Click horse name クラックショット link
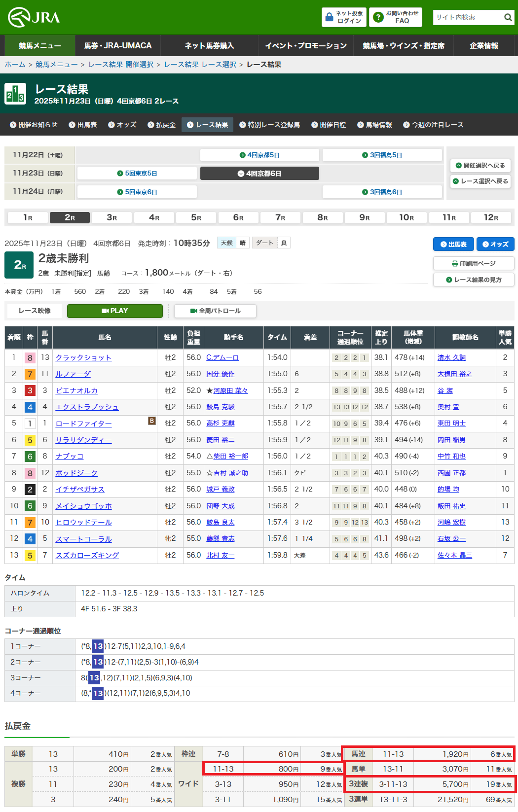This screenshot has height=812, width=518. coord(83,357)
